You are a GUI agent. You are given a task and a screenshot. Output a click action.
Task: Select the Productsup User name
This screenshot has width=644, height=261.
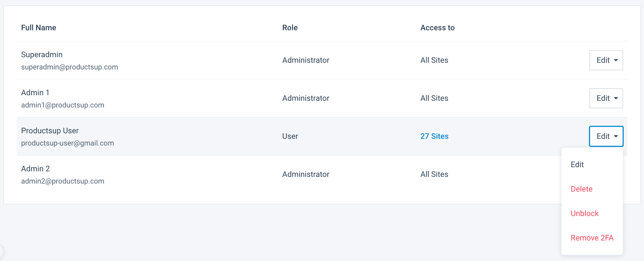tap(50, 131)
